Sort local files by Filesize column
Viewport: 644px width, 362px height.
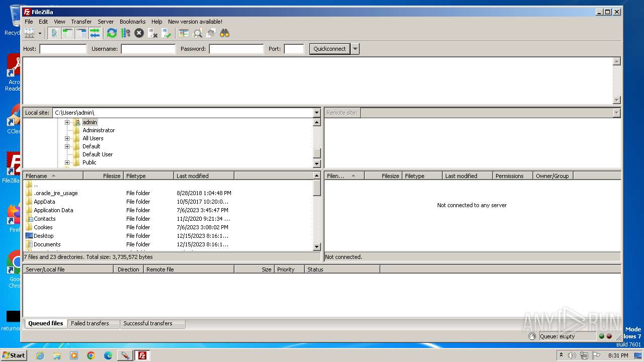tap(103, 176)
